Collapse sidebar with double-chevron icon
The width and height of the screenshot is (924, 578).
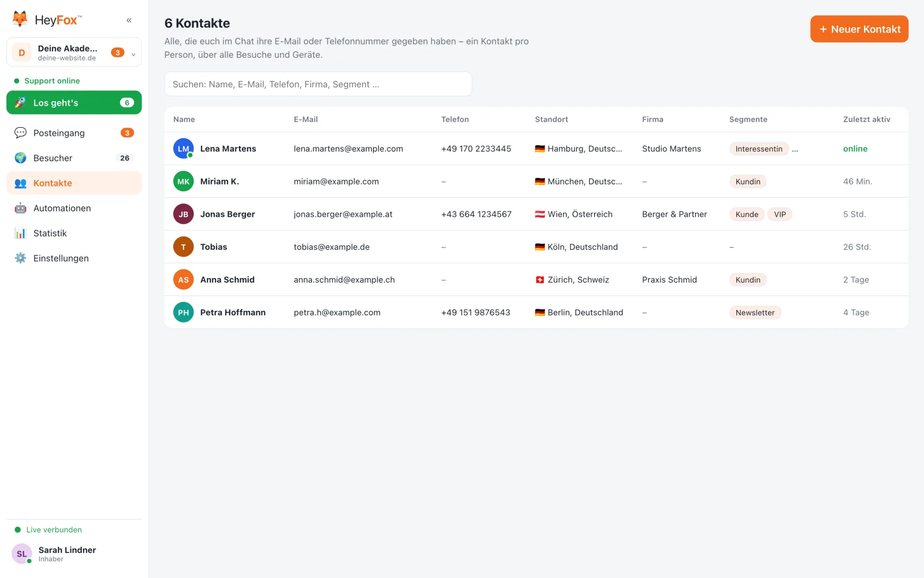[x=129, y=20]
